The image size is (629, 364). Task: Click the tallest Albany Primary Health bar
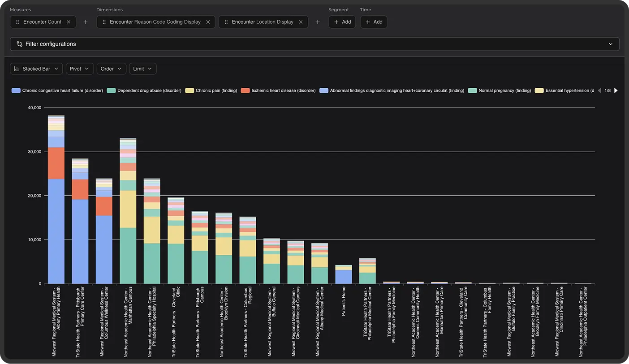pyautogui.click(x=56, y=201)
